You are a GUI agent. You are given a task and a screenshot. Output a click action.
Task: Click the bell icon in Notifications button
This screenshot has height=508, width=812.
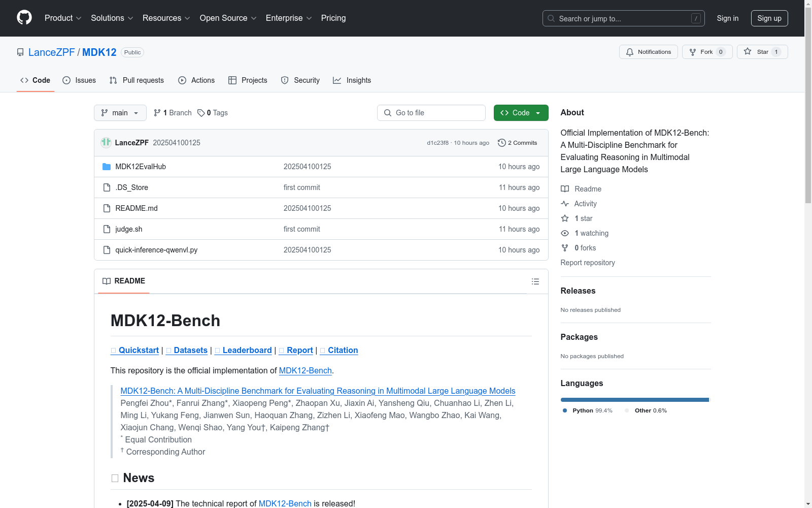pyautogui.click(x=630, y=52)
